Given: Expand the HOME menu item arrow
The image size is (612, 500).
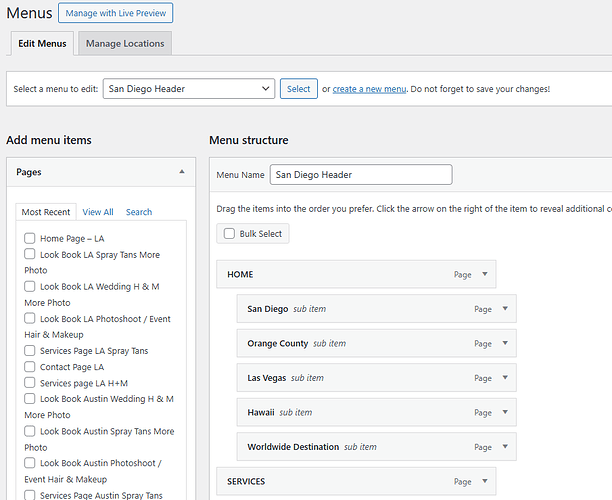Looking at the screenshot, I should pyautogui.click(x=485, y=274).
